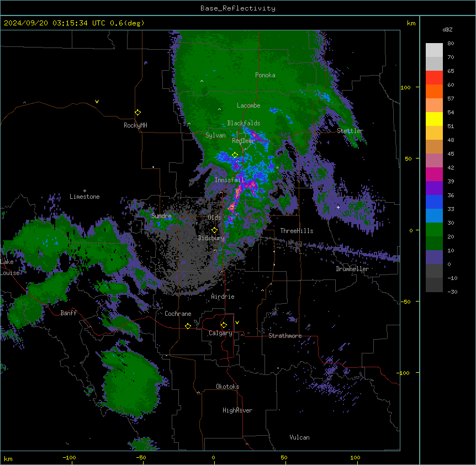Click the yellow V marker east of Calgary

tap(237, 323)
